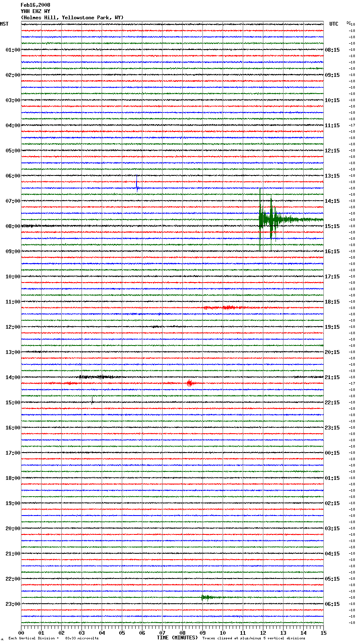Image resolution: width=357 pixels, height=644 pixels.
Task: Select the 22:00 MST row label
Action: [x=13, y=579]
